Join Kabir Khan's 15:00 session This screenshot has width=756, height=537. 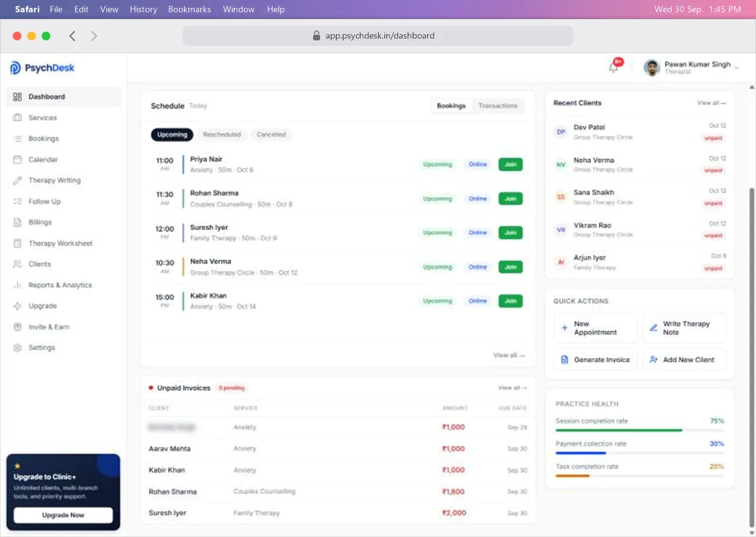coord(510,301)
